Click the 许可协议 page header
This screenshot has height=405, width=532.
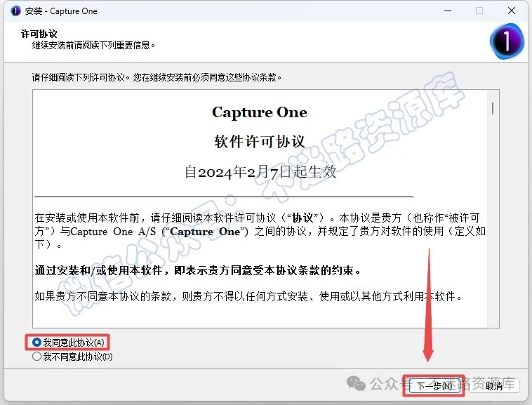pos(39,34)
